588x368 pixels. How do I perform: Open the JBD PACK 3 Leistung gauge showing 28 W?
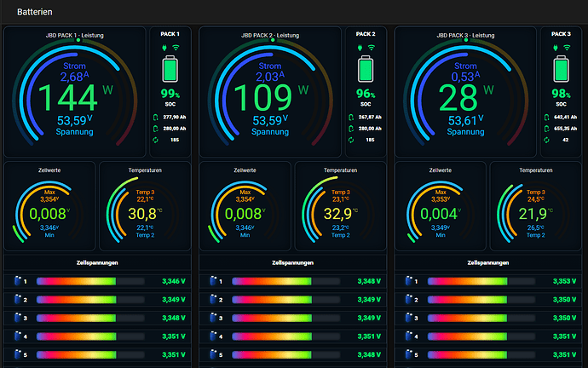point(466,92)
